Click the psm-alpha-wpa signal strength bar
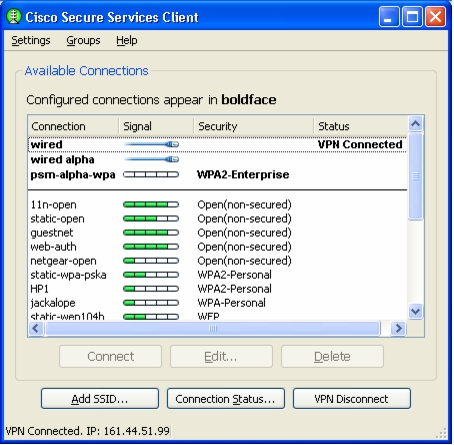Image resolution: width=454 pixels, height=445 pixels. pos(151,174)
